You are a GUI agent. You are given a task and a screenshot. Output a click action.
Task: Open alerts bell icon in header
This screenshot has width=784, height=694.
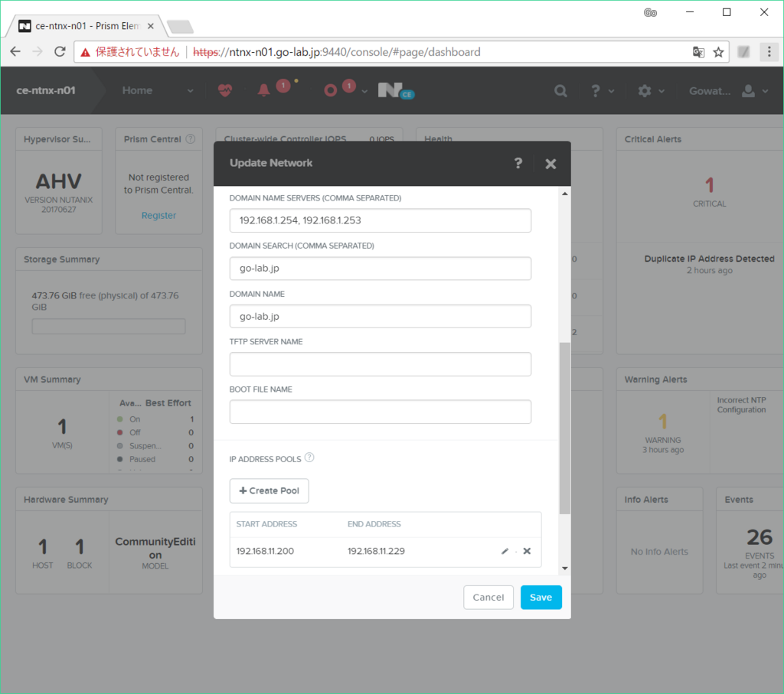(263, 90)
